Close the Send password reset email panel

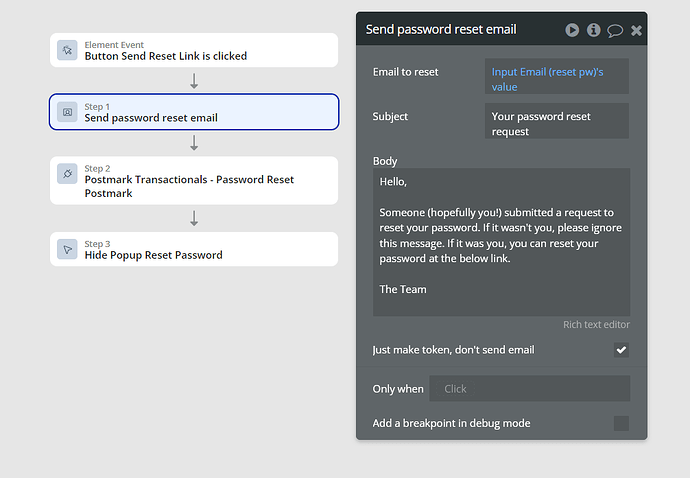[x=636, y=30]
